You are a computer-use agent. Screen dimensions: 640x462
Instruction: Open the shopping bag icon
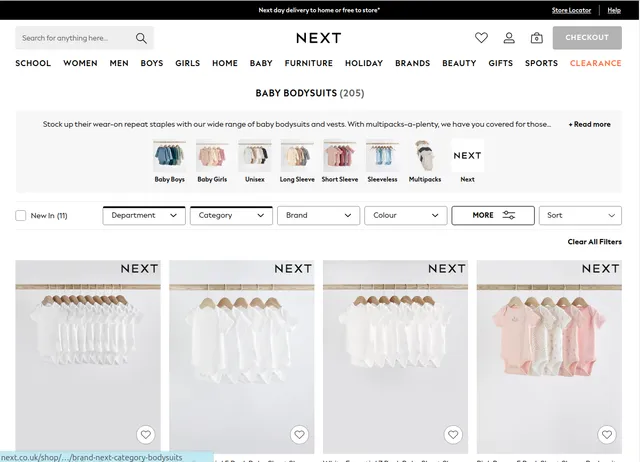[x=536, y=38]
